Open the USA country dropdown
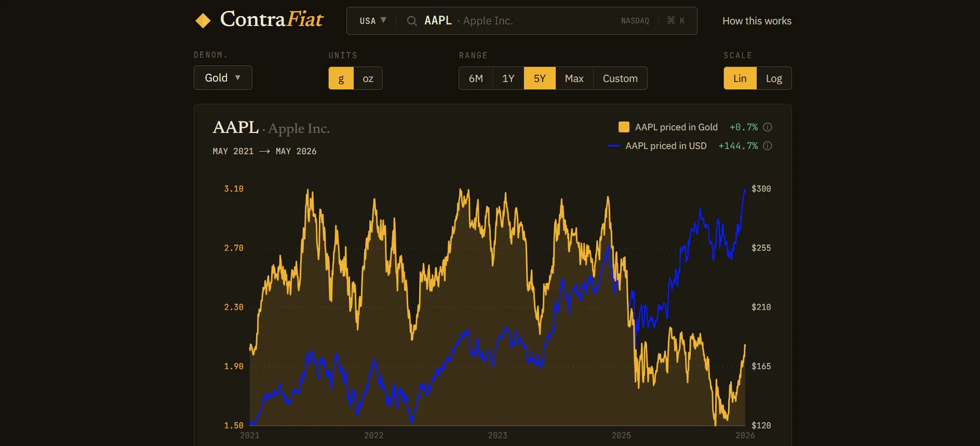 (373, 21)
